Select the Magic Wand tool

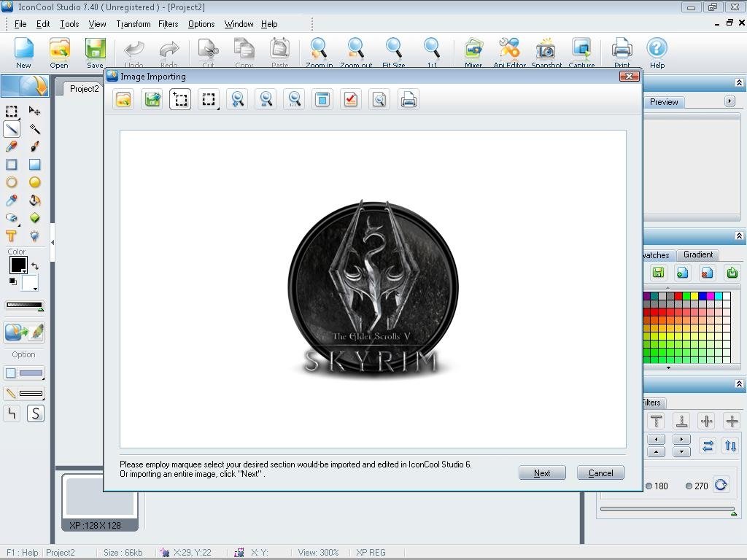34,128
